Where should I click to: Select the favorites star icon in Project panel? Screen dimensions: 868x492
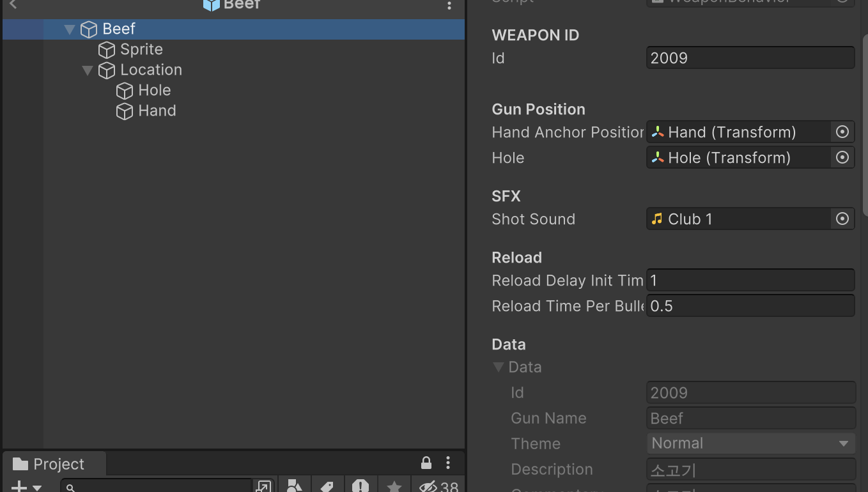pos(394,486)
